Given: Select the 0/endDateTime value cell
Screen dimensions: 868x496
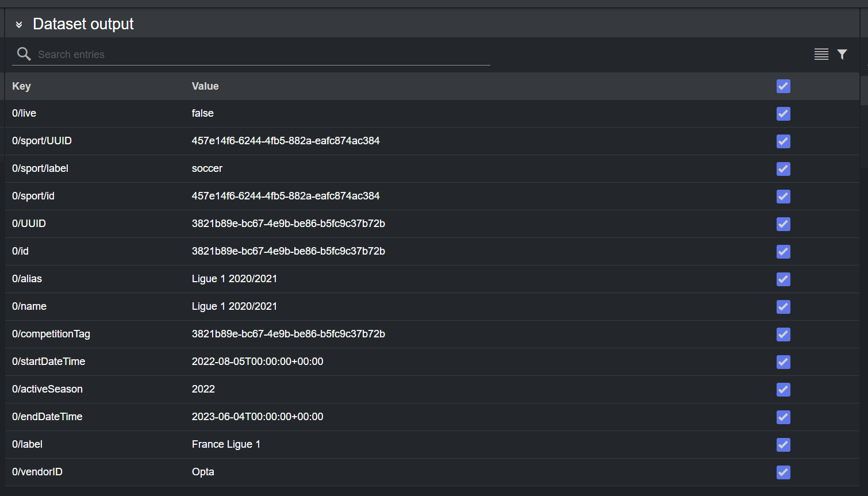Looking at the screenshot, I should coord(258,417).
